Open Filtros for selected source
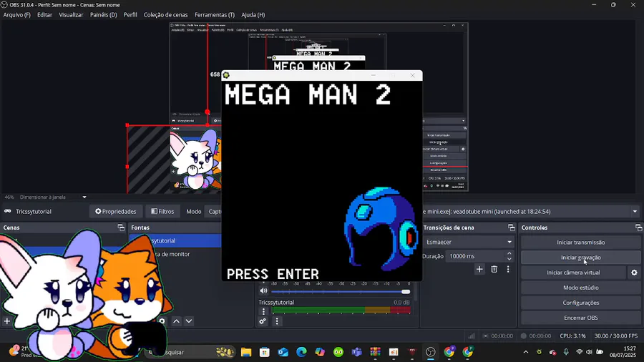The width and height of the screenshot is (644, 362). (x=162, y=211)
